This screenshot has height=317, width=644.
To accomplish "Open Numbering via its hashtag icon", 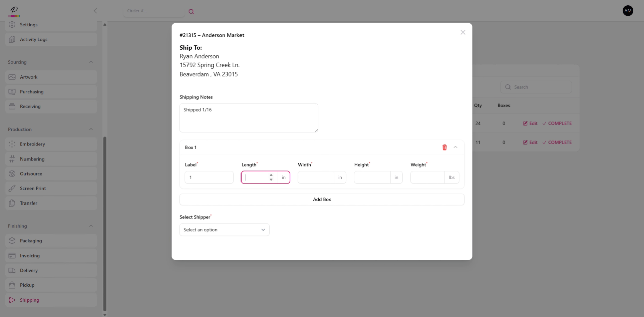I will pyautogui.click(x=12, y=159).
